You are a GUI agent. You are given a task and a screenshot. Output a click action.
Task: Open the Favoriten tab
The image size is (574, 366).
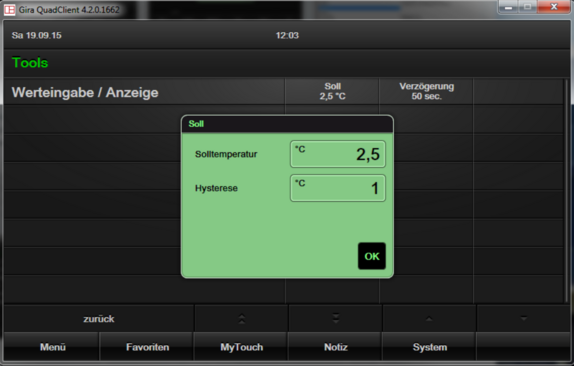click(x=147, y=347)
